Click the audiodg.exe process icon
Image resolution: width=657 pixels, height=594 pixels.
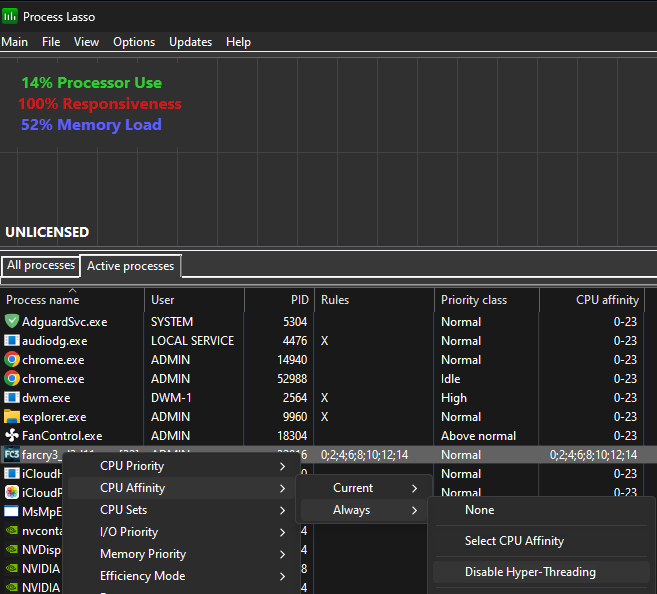tap(12, 340)
